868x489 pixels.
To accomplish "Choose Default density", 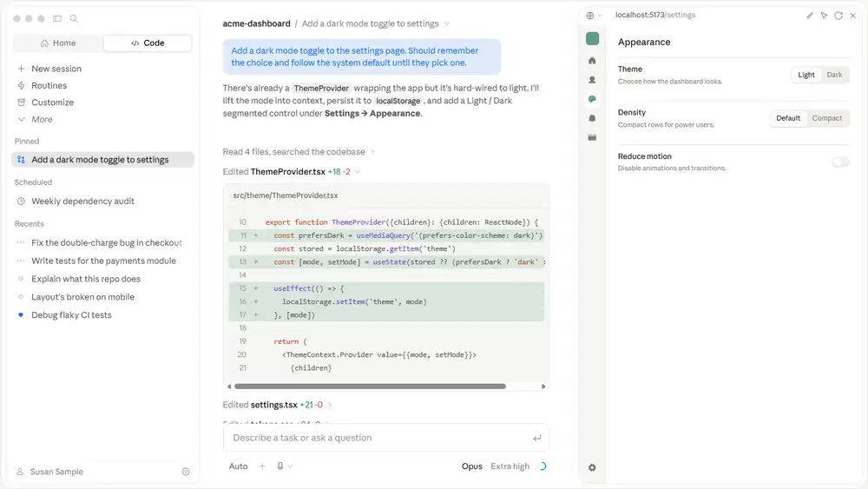I will pyautogui.click(x=788, y=118).
